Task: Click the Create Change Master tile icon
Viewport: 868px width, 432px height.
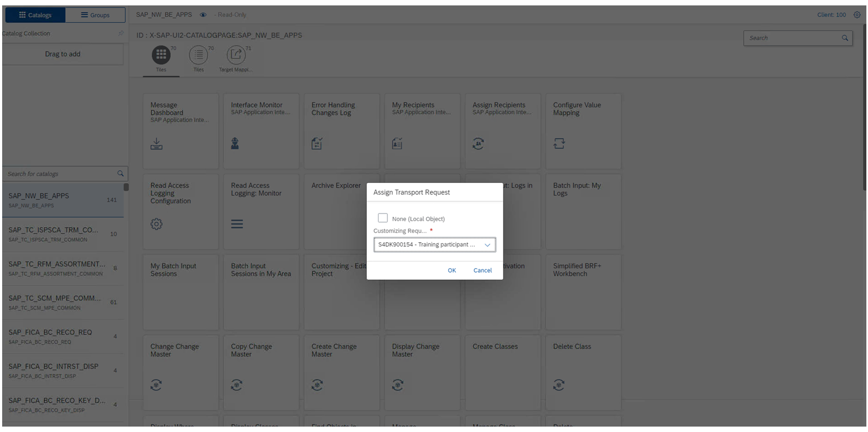Action: 317,385
